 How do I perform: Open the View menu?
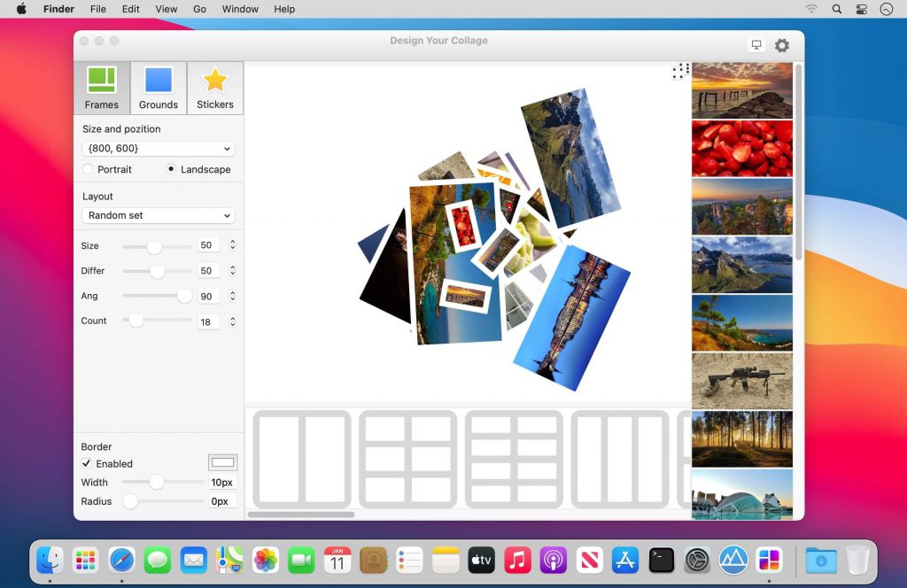coord(166,9)
